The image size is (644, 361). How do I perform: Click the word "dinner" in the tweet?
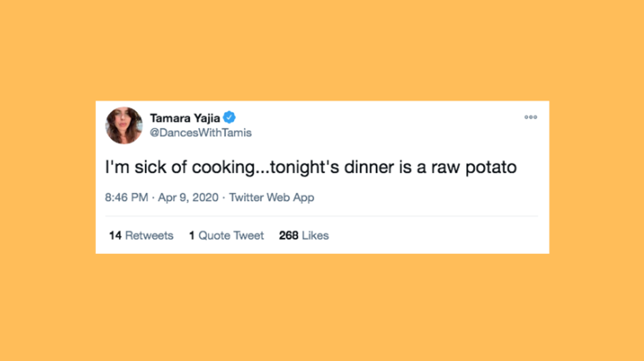point(369,167)
